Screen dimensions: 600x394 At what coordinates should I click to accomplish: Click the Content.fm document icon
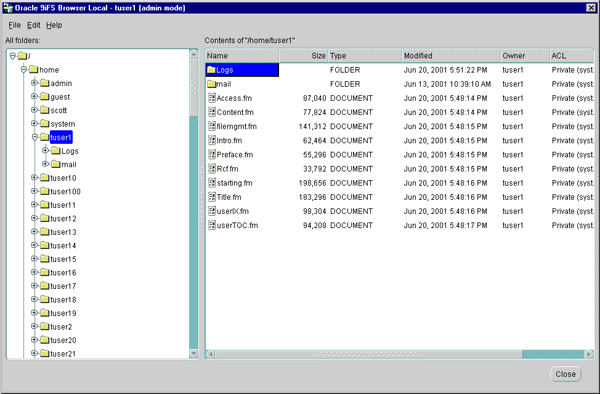click(x=212, y=112)
